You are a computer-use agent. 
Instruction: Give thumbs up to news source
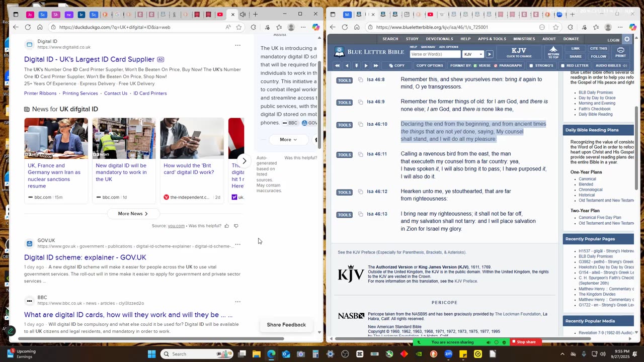[227, 226]
